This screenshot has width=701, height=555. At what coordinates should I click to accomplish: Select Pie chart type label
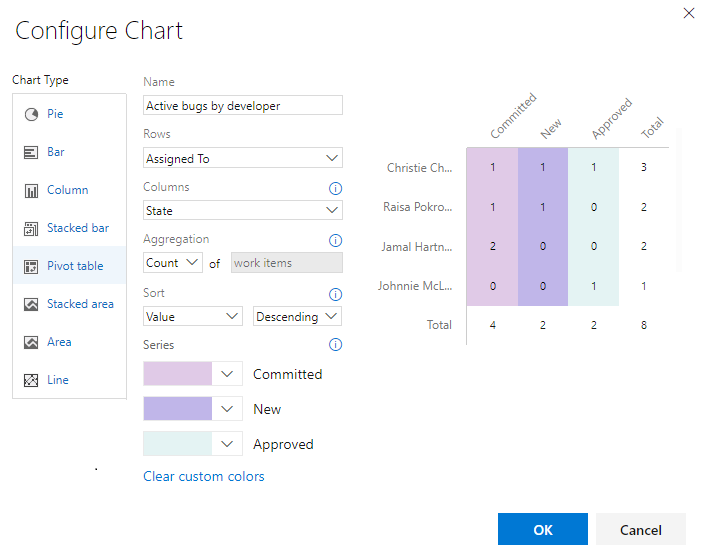click(55, 114)
